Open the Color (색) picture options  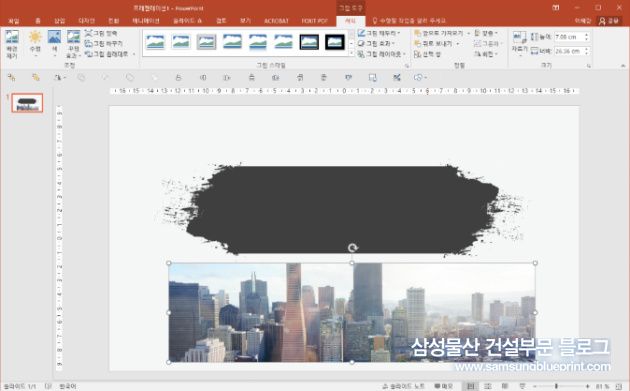54,43
